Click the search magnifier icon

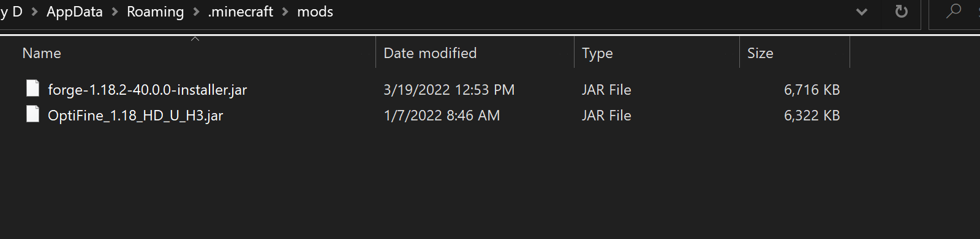coord(954,11)
